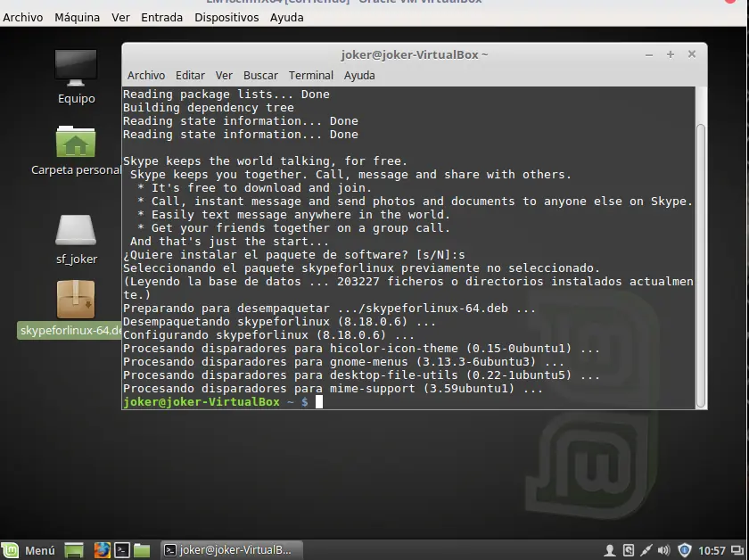Open the Linux Mint Menú button
The width and height of the screenshot is (749, 560).
(29, 550)
